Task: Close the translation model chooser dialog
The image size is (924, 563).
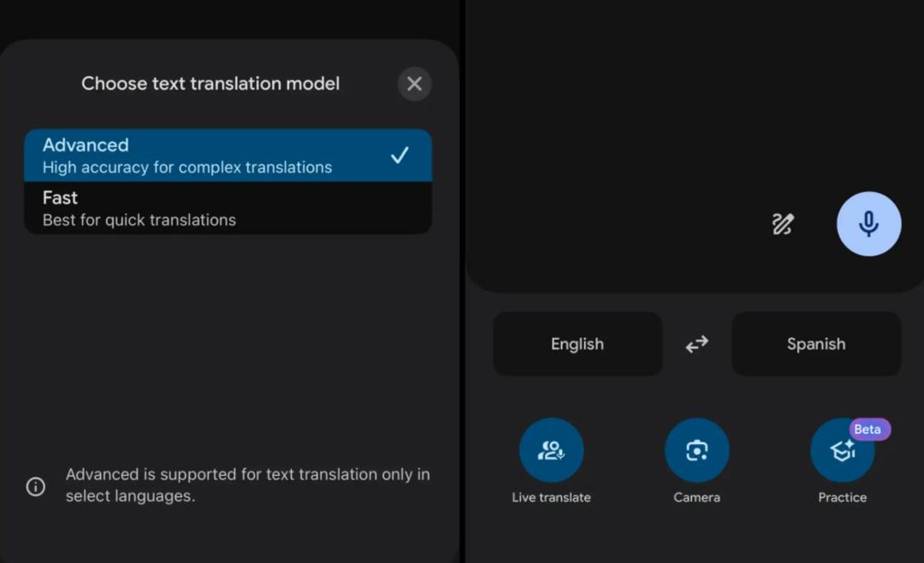Action: coord(414,84)
